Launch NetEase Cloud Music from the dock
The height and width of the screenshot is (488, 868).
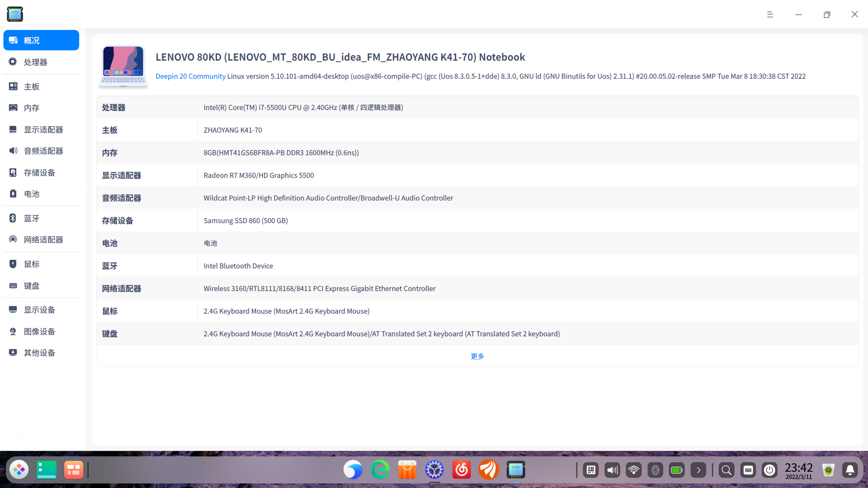(x=462, y=470)
